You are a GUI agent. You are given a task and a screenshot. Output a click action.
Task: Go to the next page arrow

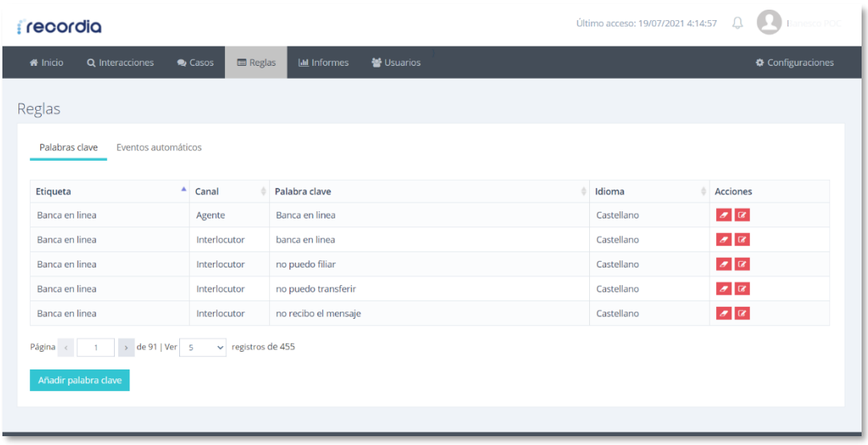click(x=126, y=348)
